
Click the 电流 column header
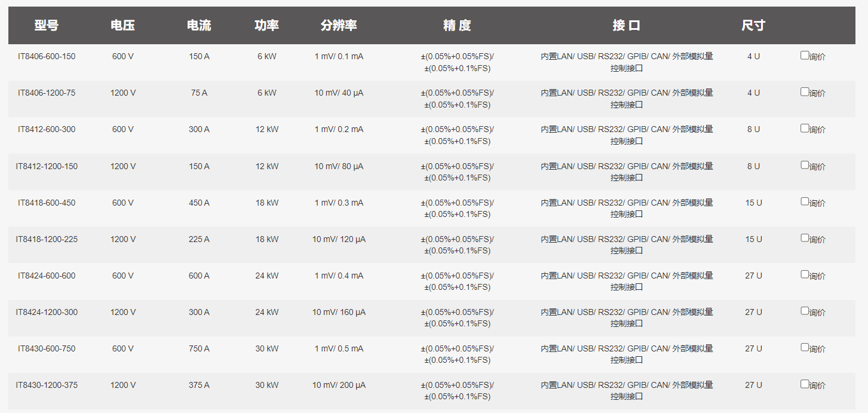pyautogui.click(x=199, y=25)
